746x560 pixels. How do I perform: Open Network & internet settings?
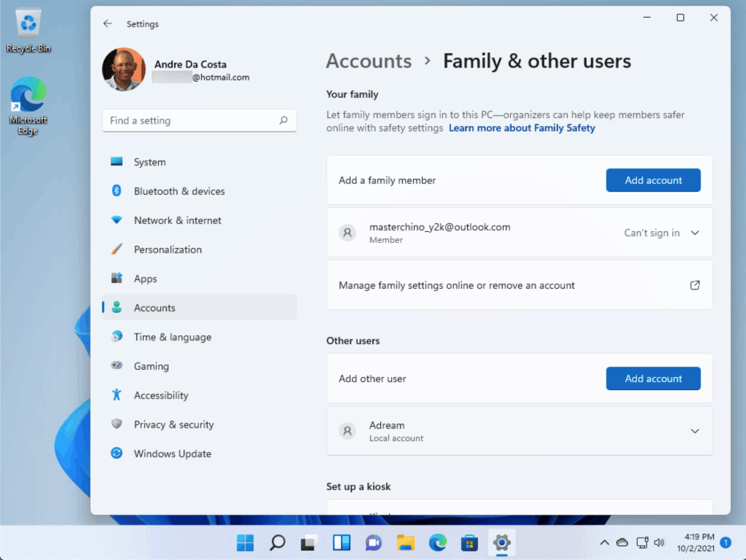200,221
